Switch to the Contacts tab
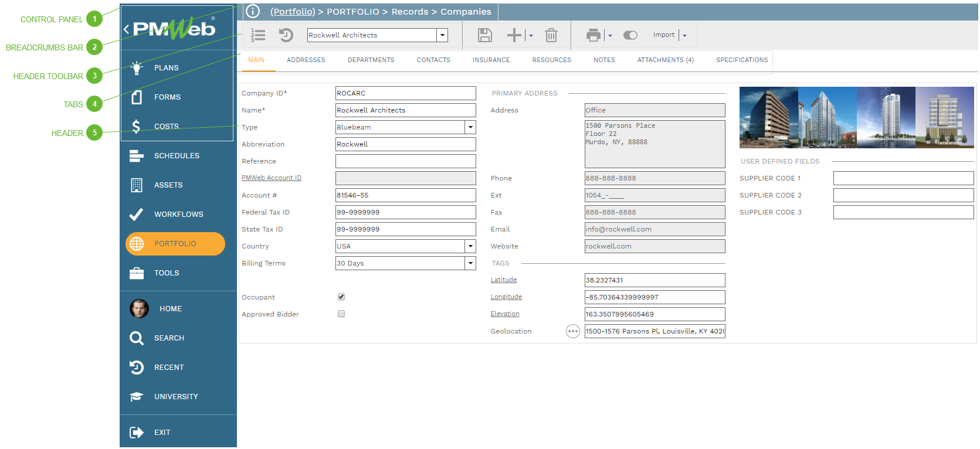The image size is (980, 449). click(433, 60)
